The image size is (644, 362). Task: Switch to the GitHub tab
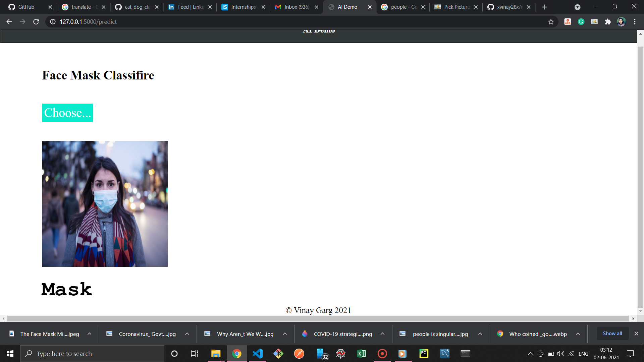26,7
